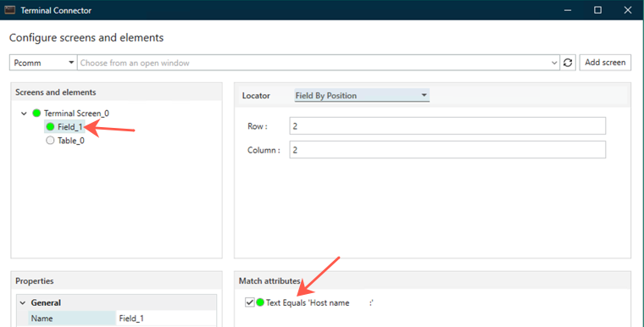Viewport: 644px width, 327px height.
Task: Open the Locator 'Field By Position' dropdown
Action: [362, 96]
